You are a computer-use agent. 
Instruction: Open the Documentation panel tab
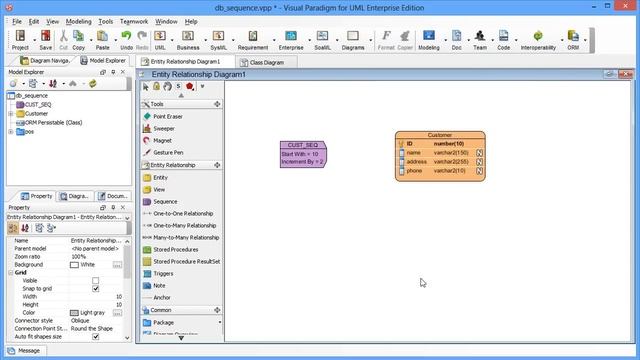tap(113, 196)
